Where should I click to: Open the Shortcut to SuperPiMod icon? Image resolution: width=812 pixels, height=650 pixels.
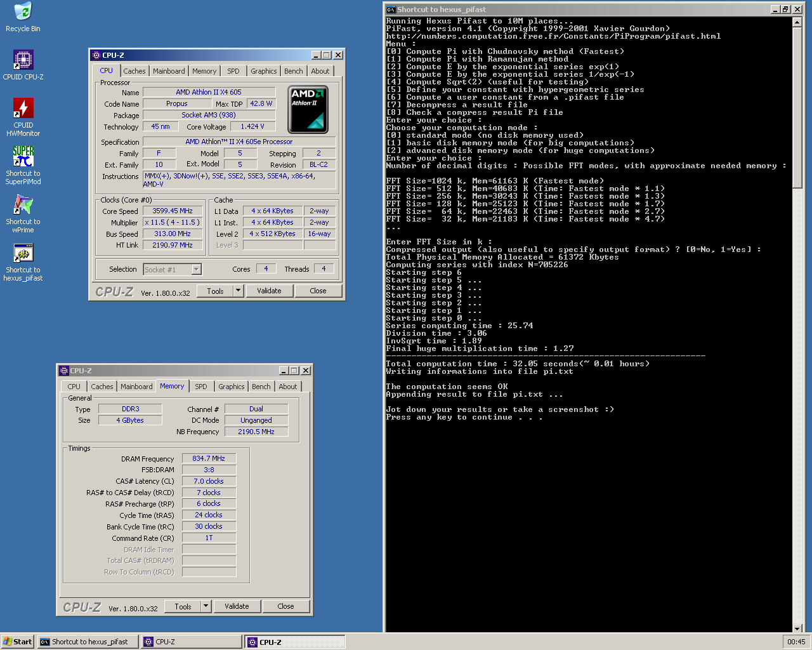click(23, 165)
